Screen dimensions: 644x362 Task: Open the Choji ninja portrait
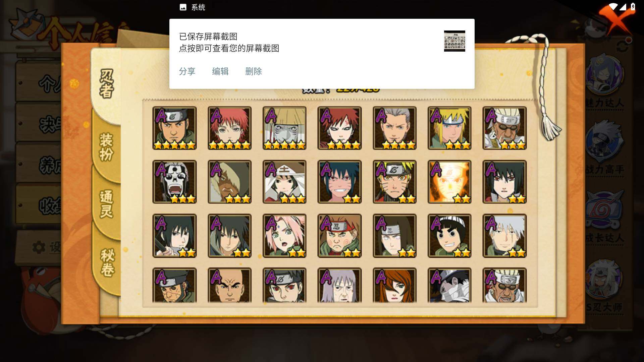coord(339,236)
